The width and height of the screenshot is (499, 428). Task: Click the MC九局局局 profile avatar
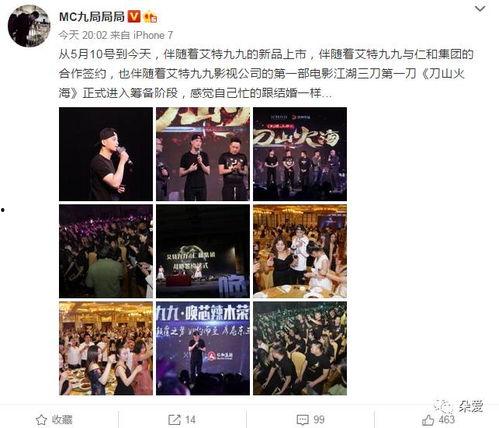29,26
